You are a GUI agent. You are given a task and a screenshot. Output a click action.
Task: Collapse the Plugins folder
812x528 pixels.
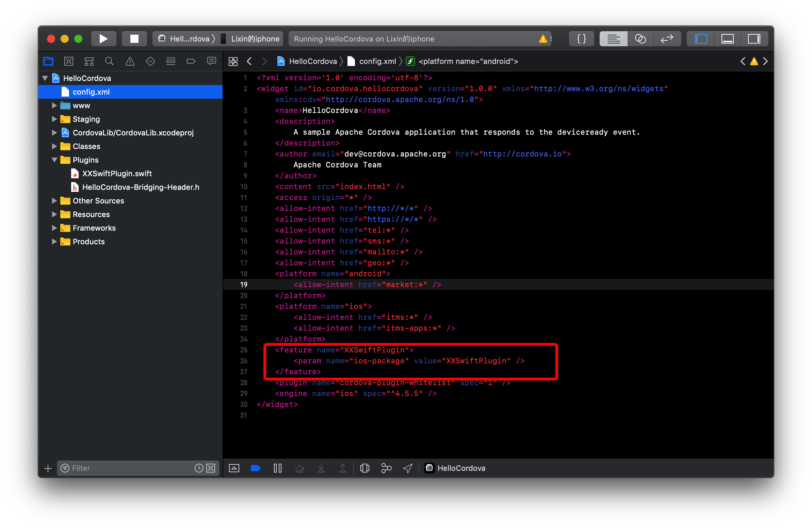tap(54, 160)
